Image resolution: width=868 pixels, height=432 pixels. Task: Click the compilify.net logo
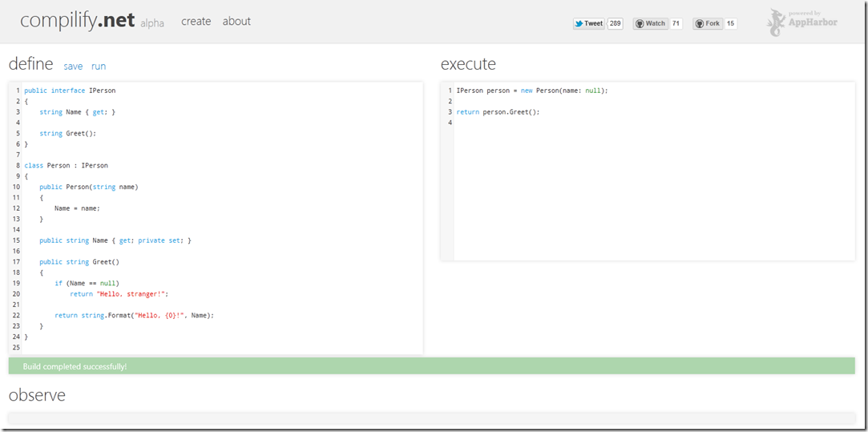click(78, 21)
